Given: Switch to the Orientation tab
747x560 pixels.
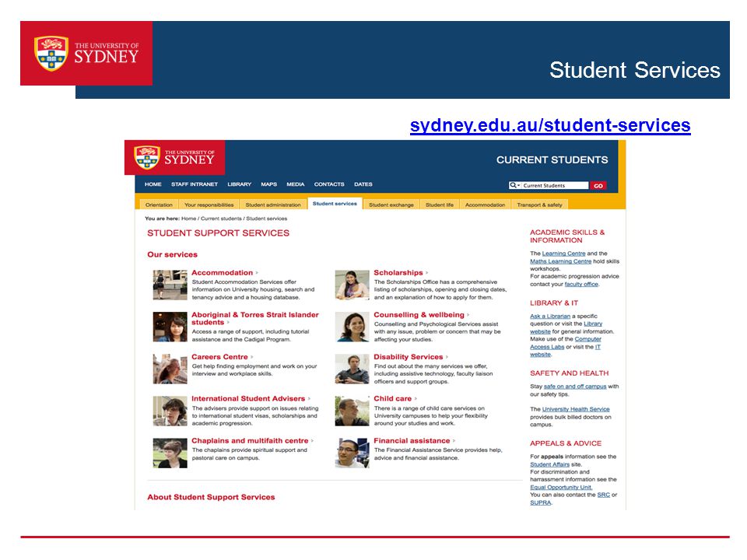Looking at the screenshot, I should [159, 205].
